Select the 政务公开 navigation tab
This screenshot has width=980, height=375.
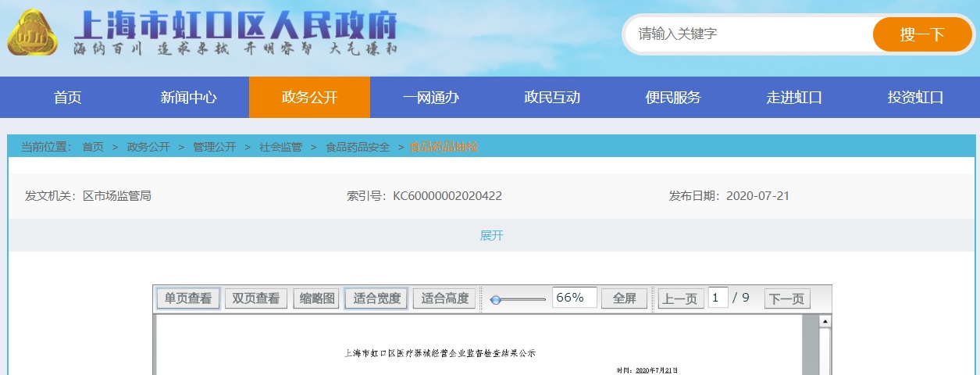[309, 98]
